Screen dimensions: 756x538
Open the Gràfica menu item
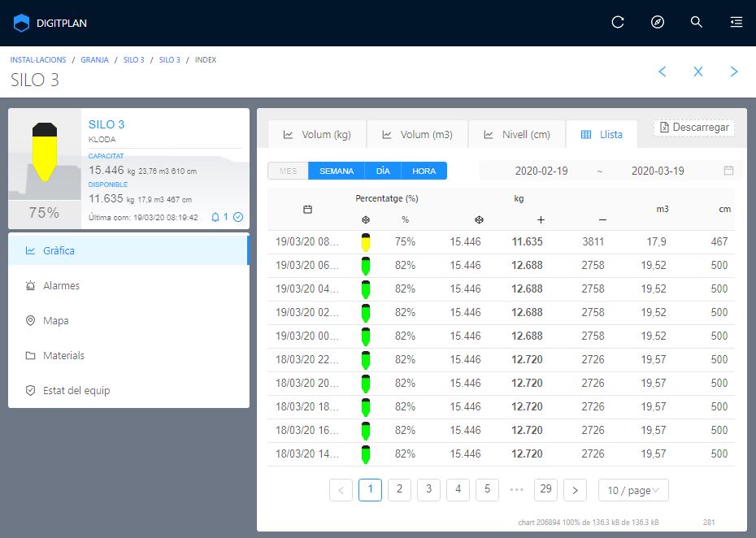click(x=128, y=250)
